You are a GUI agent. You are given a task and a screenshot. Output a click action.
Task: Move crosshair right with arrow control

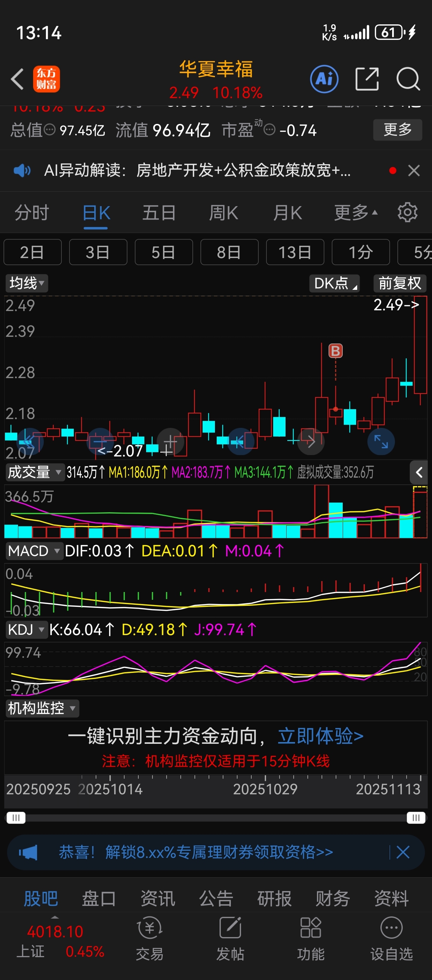pyautogui.click(x=311, y=441)
